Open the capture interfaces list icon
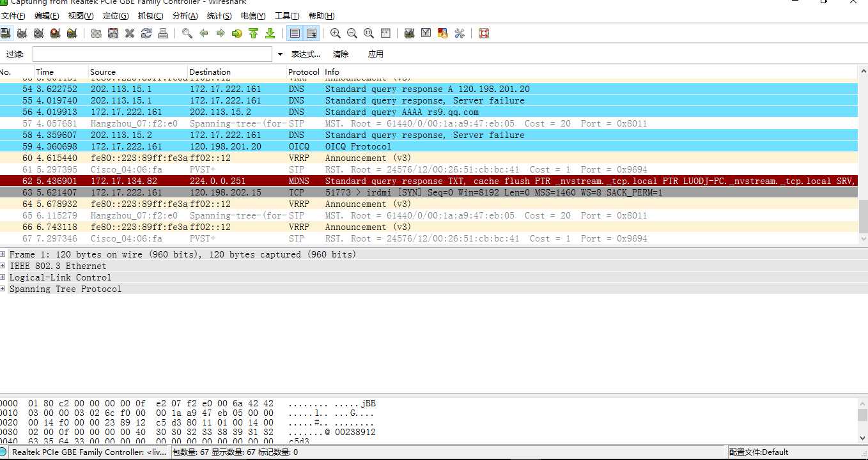 coord(6,33)
